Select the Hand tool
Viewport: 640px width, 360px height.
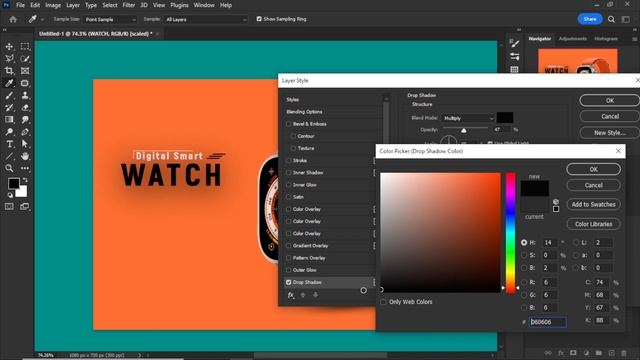[25, 156]
